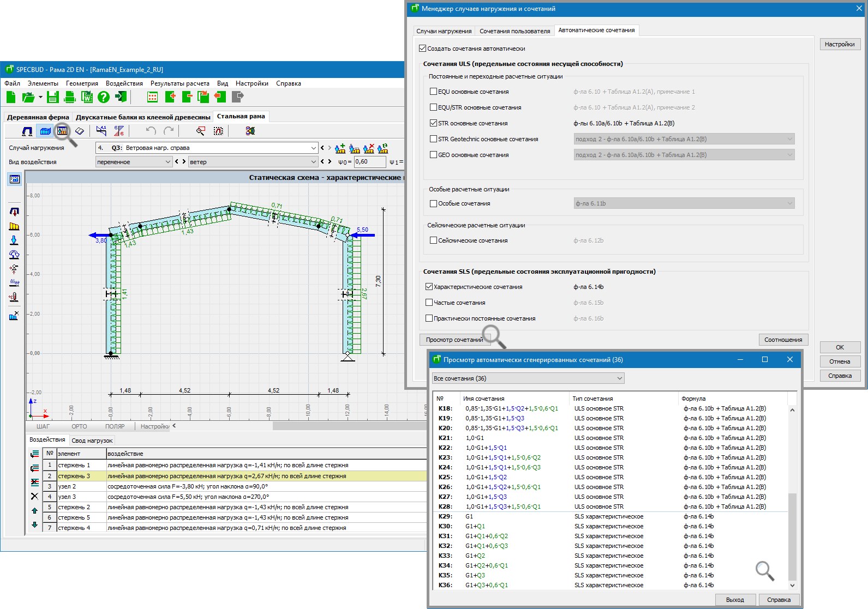Viewport: 868px width, 609px height.
Task: Click the Просмотр сочетаний button
Action: (x=454, y=340)
